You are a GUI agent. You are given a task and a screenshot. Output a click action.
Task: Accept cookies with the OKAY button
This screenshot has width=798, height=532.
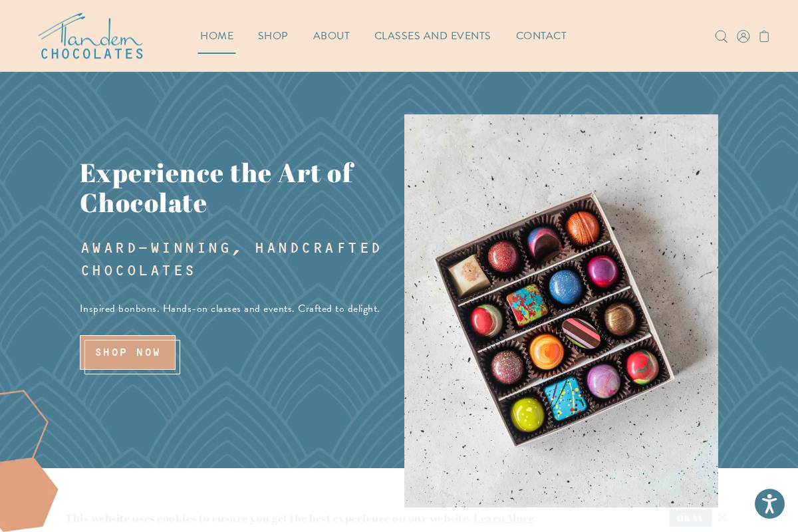click(x=690, y=518)
